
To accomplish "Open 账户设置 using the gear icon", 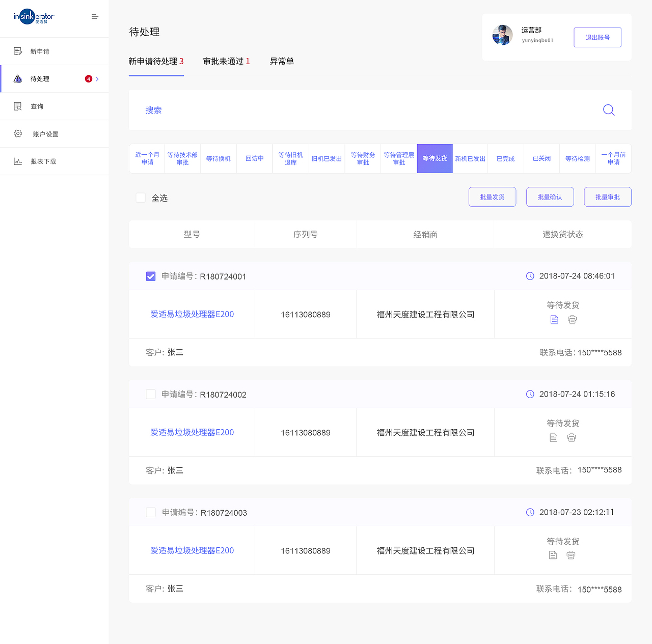I will tap(18, 133).
